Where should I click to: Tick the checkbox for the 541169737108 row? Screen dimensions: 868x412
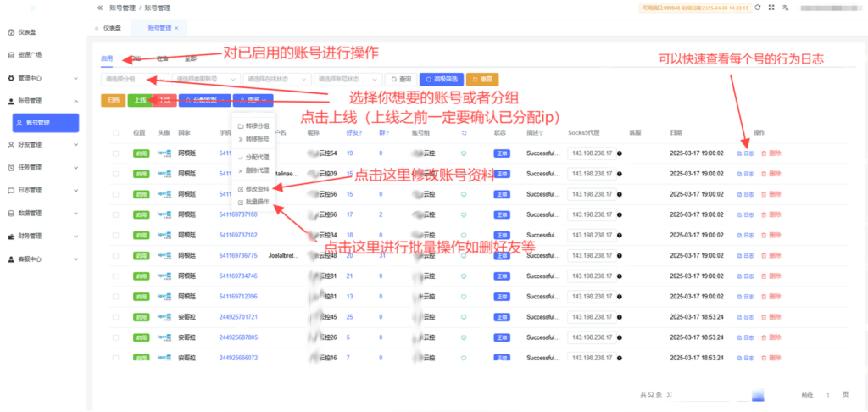(115, 214)
